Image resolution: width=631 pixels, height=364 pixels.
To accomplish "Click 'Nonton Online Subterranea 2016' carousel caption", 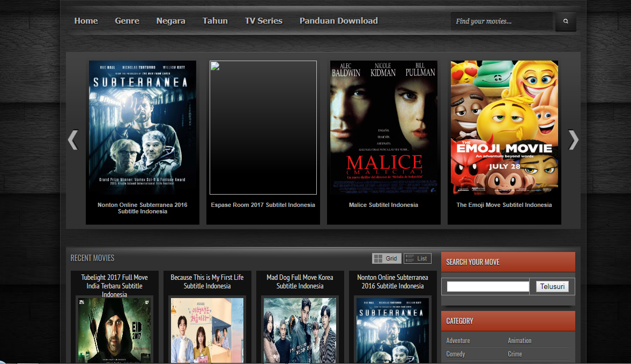I will [143, 208].
